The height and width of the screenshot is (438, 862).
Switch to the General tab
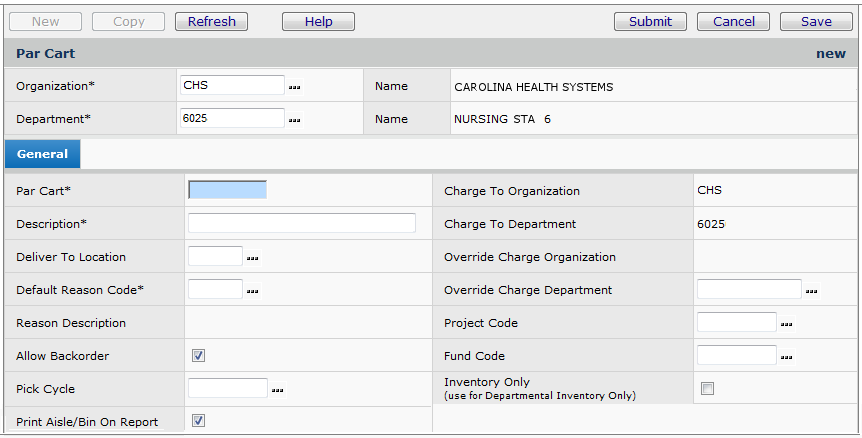point(43,154)
